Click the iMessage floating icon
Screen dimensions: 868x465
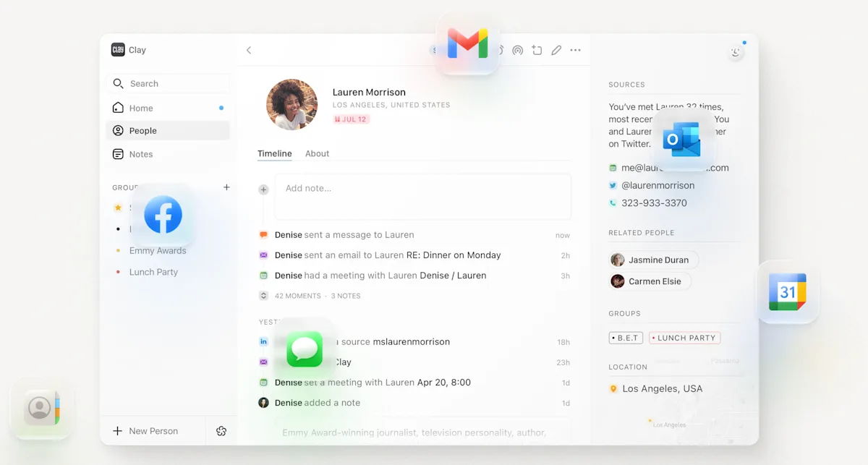(x=305, y=349)
